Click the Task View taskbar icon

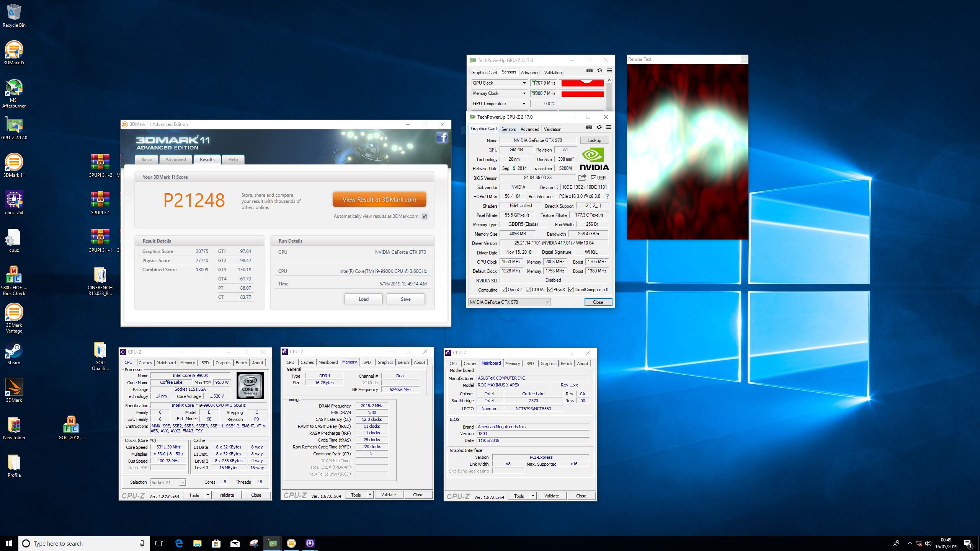point(159,543)
